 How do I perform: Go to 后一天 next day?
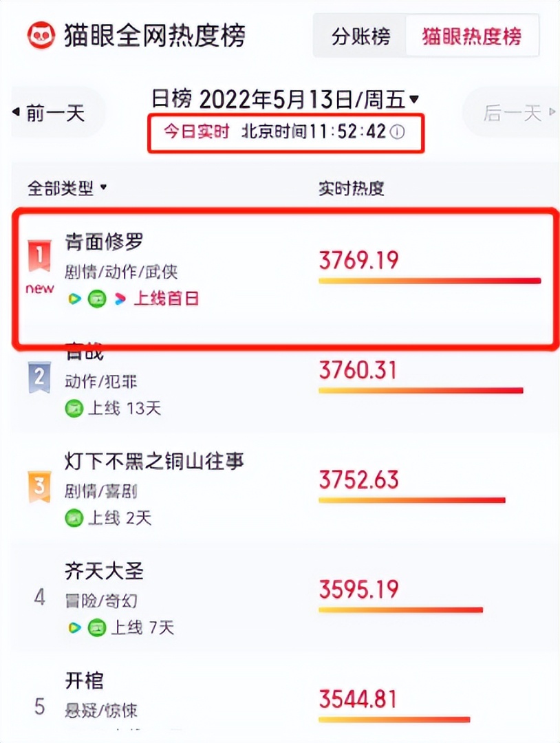[519, 114]
